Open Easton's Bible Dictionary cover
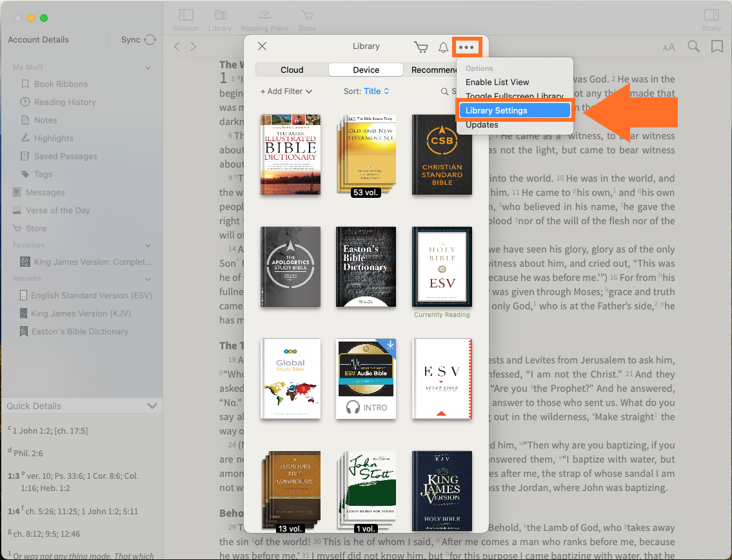Viewport: 732px width, 560px height. pyautogui.click(x=366, y=267)
